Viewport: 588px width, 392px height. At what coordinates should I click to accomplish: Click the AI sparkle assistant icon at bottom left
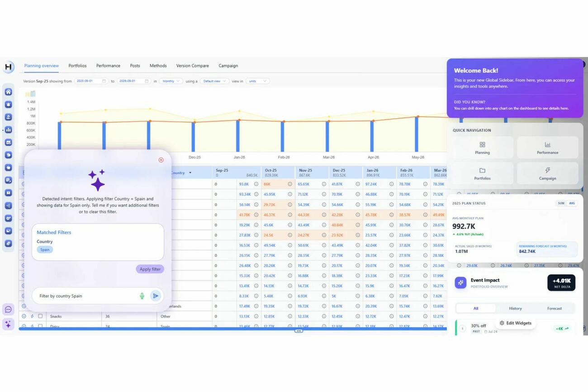click(8, 324)
